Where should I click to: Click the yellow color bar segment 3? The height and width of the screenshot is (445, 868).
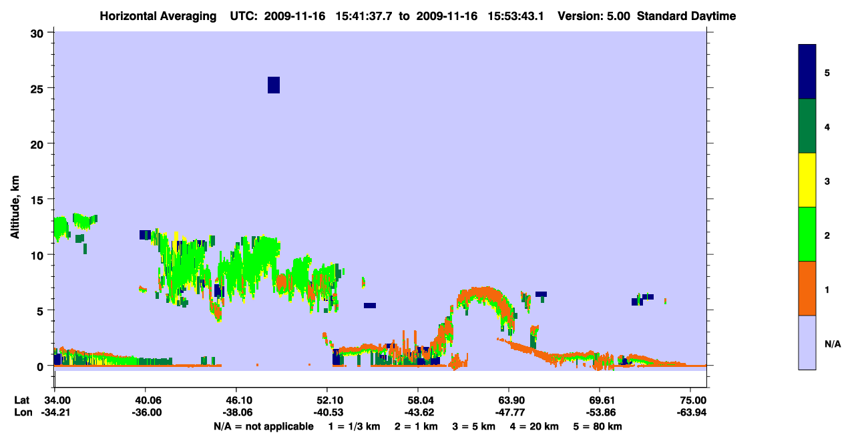[807, 180]
